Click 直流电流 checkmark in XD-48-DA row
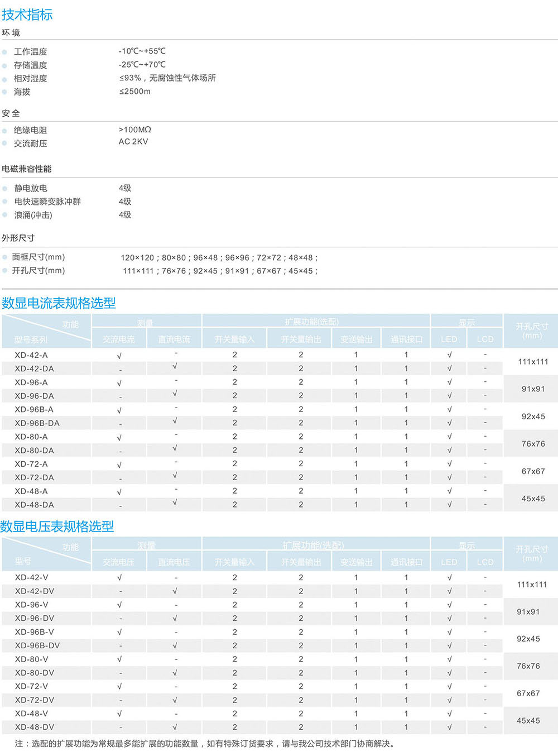Viewport: 558px width, 756px height. (x=175, y=503)
